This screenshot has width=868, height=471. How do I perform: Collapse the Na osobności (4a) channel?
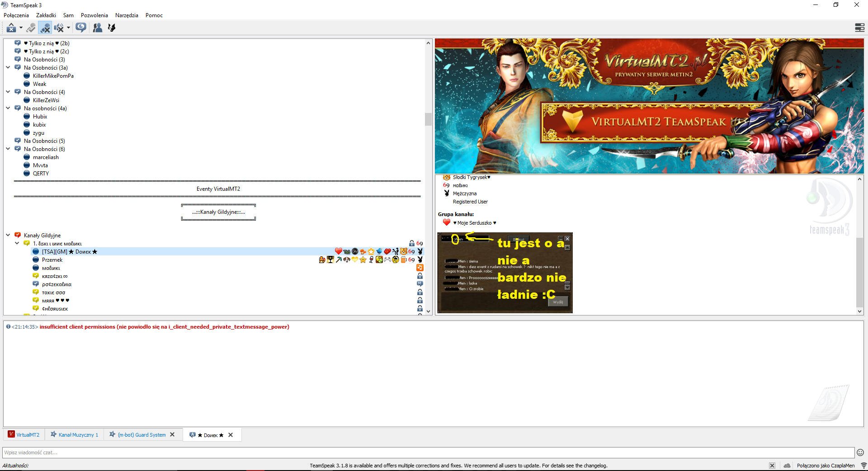8,108
